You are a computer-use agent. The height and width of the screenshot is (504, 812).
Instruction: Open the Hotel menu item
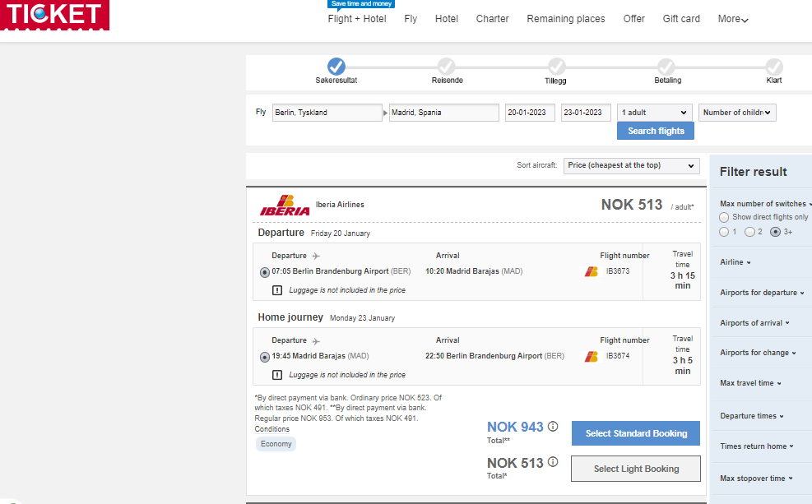click(x=447, y=19)
